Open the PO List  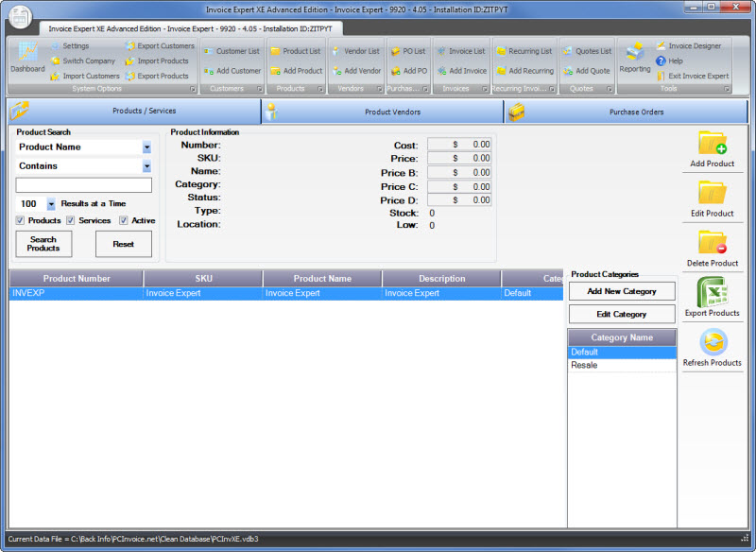point(408,51)
